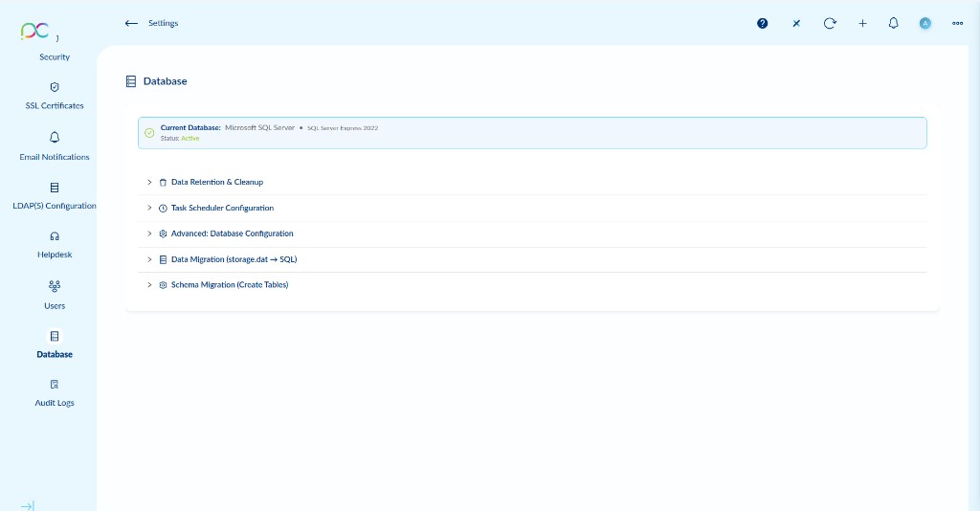Click the refresh icon in top toolbar
The height and width of the screenshot is (511, 980).
click(830, 23)
